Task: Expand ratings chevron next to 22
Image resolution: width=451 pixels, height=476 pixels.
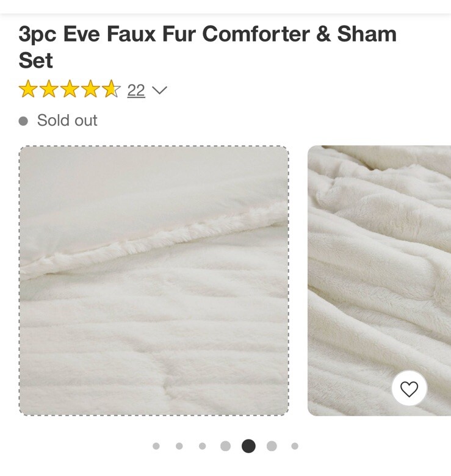Action: click(159, 90)
